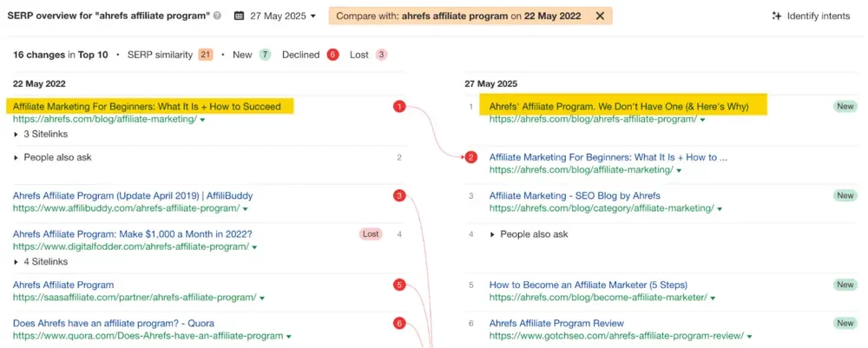Image resolution: width=868 pixels, height=348 pixels.
Task: Open Make $1,000 a Month in 2022 result
Action: tap(132, 234)
